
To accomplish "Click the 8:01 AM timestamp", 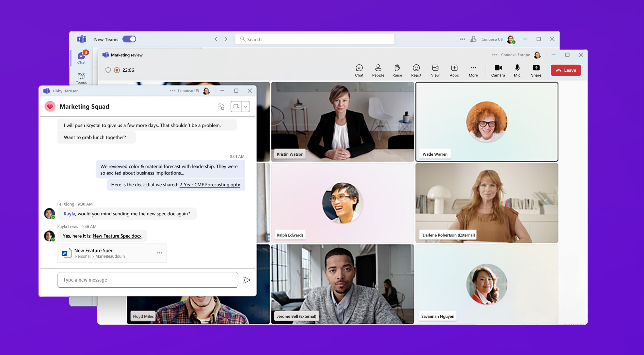I will click(237, 156).
